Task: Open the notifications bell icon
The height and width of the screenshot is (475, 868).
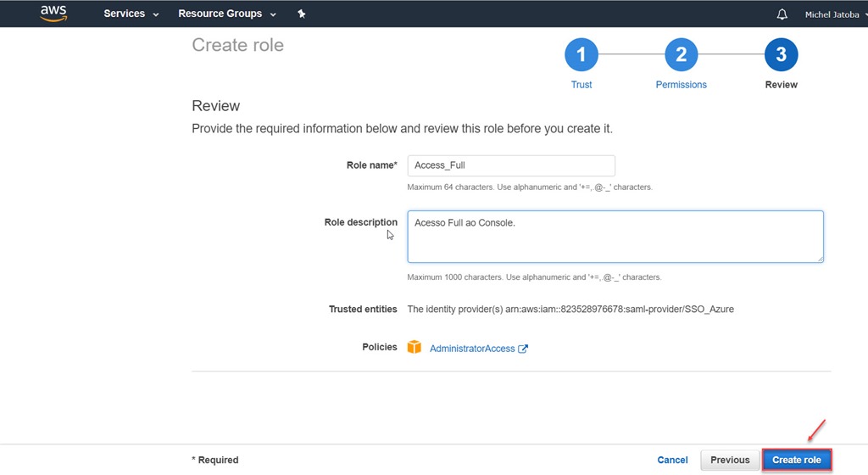Action: tap(782, 14)
